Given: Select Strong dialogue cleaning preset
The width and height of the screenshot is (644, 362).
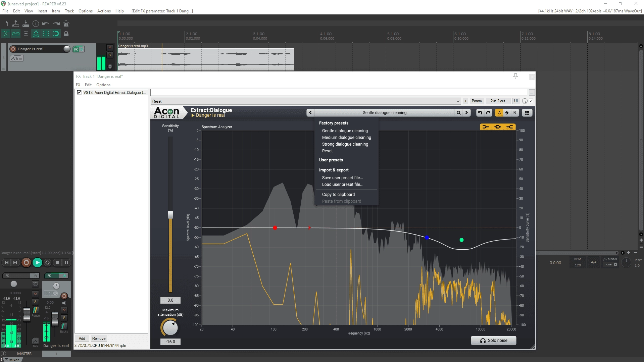Looking at the screenshot, I should tap(345, 144).
